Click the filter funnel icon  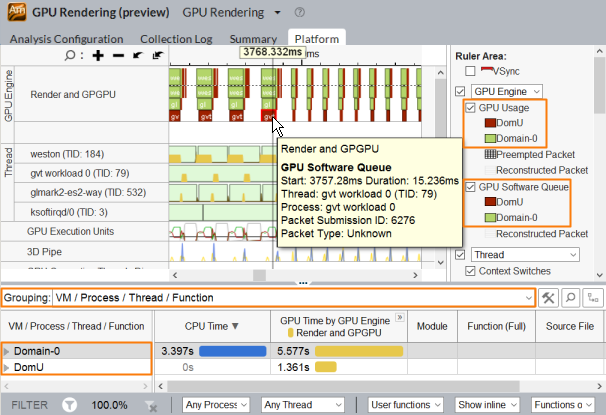[70, 405]
